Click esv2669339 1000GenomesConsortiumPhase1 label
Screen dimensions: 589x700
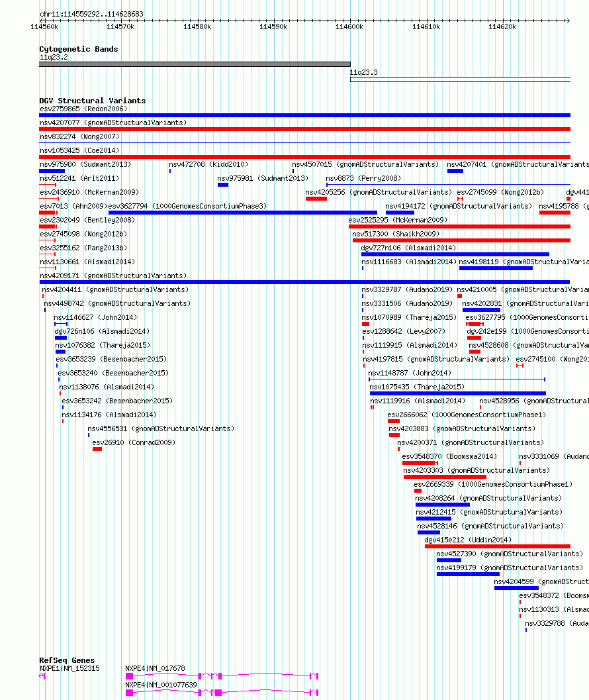tap(493, 483)
